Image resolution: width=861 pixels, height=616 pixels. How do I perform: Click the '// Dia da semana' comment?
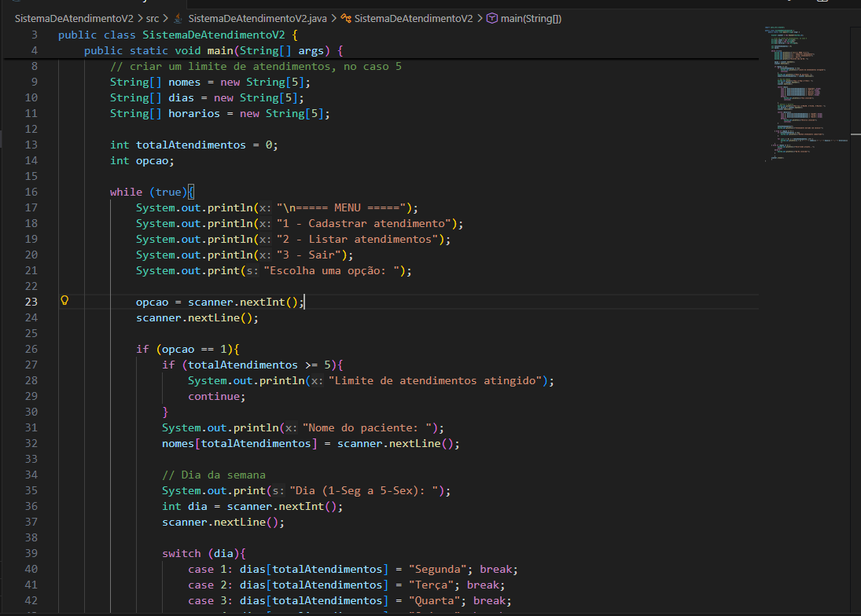[x=213, y=475]
